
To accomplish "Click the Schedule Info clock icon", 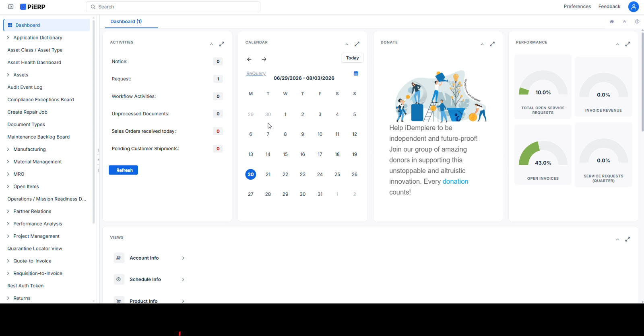I will point(119,279).
